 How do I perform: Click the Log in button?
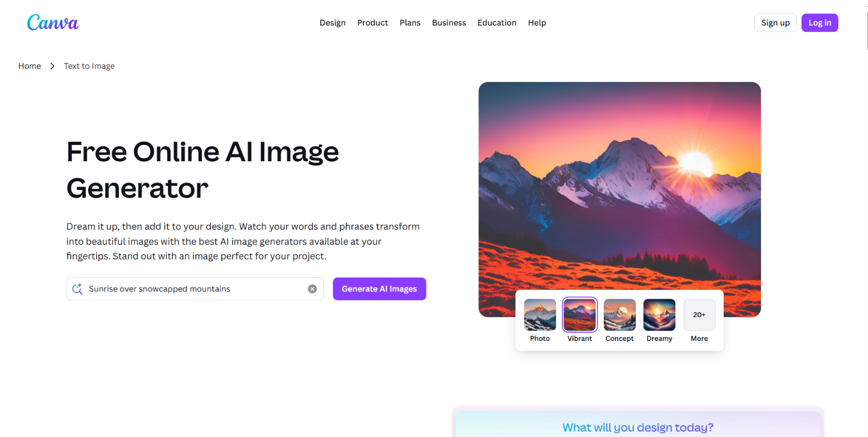coord(820,23)
